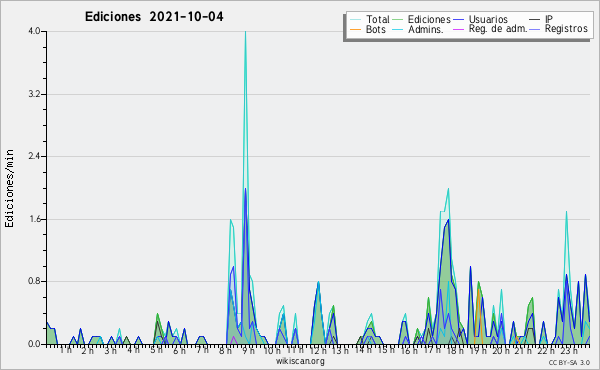Screen dimensions: 600x370
Task: Click the 4.0 y-axis value
Action: pos(34,31)
